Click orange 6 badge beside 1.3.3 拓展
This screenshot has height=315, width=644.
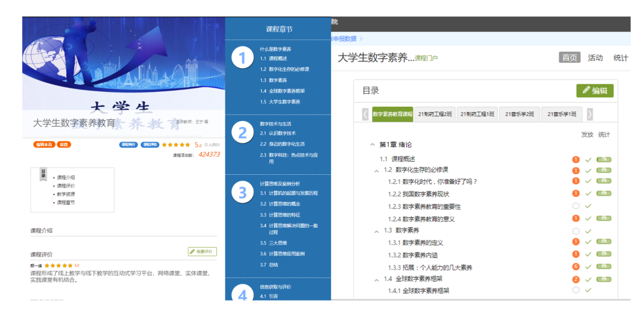(576, 267)
